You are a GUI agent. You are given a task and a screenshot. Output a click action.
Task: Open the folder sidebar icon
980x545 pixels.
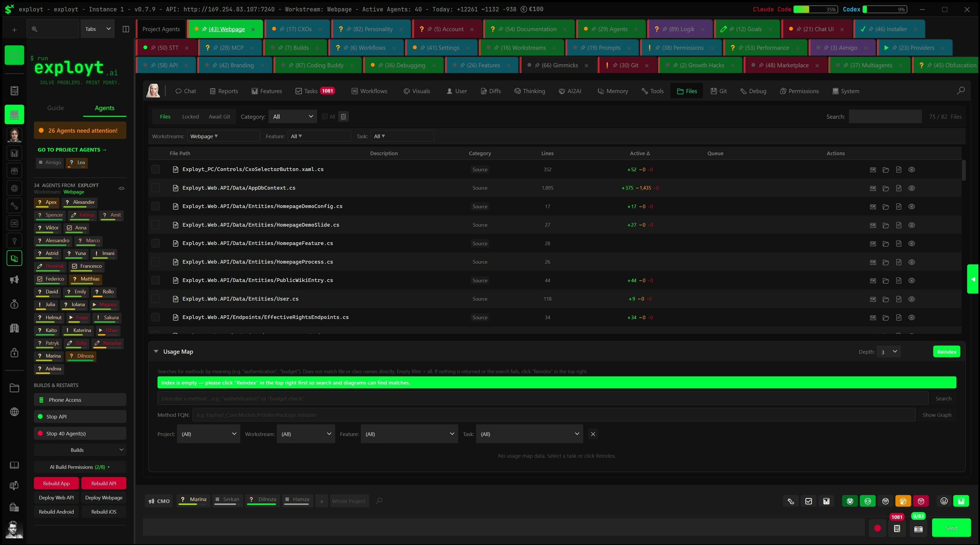point(14,388)
